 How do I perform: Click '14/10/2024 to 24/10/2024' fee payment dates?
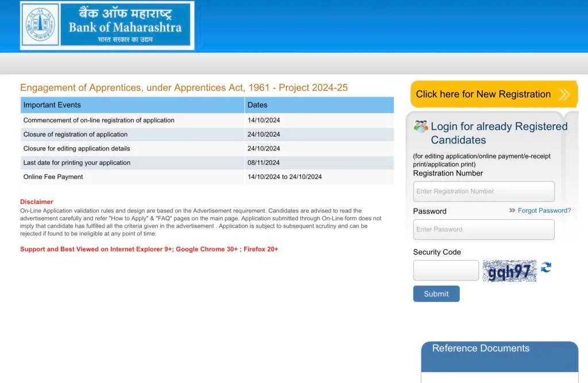[285, 177]
